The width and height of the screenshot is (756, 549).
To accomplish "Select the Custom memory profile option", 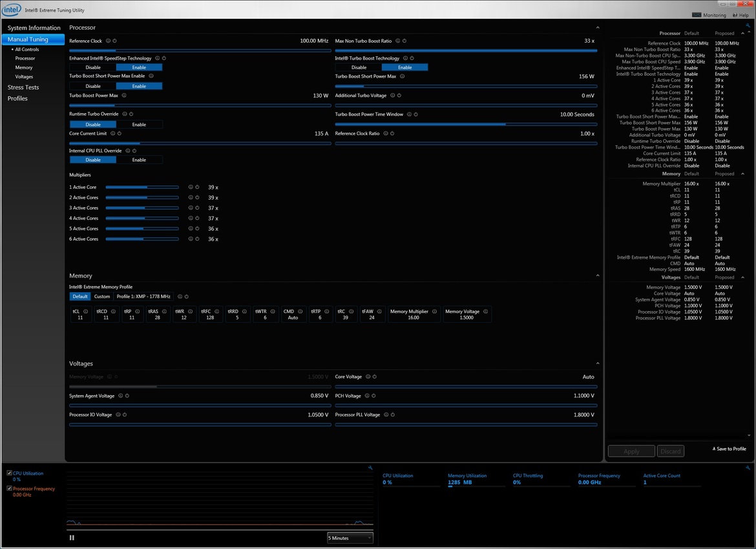I will coord(101,297).
